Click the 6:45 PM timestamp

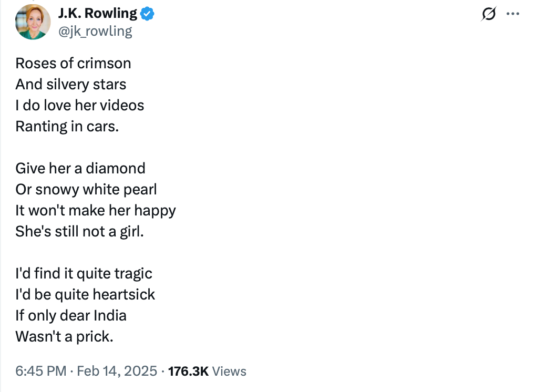coord(41,371)
